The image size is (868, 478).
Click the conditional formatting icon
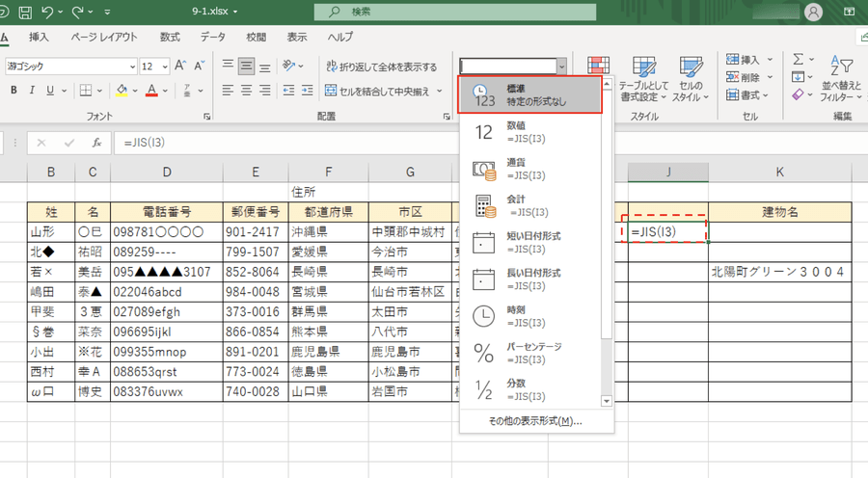(x=598, y=66)
